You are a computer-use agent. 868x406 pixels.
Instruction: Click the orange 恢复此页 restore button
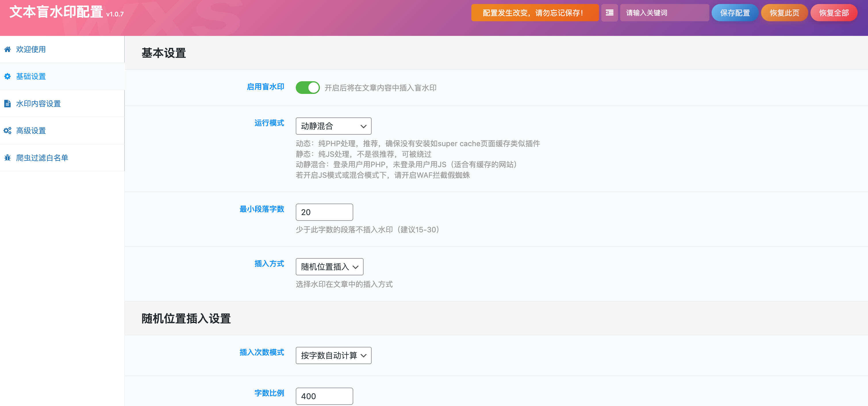(784, 12)
